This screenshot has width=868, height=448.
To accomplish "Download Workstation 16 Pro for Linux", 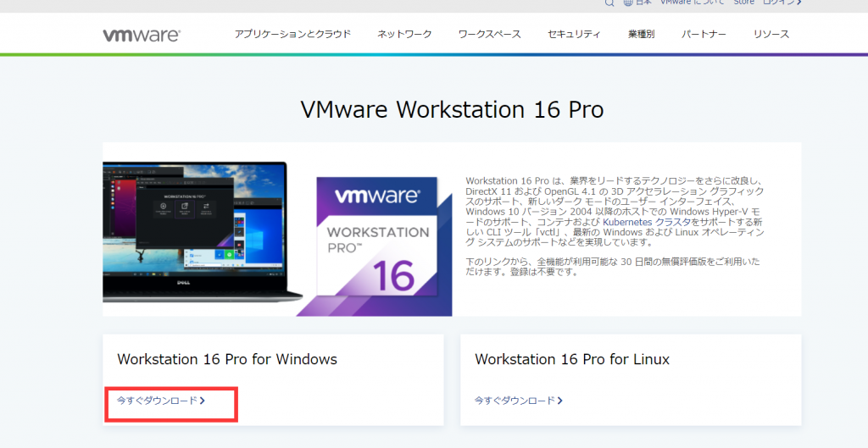I will tap(518, 401).
